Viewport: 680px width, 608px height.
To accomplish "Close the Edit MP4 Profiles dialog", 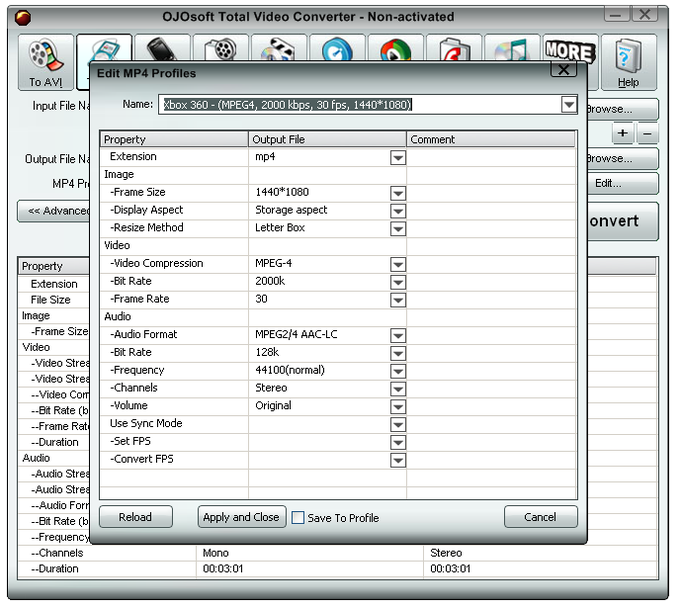I will tap(563, 69).
